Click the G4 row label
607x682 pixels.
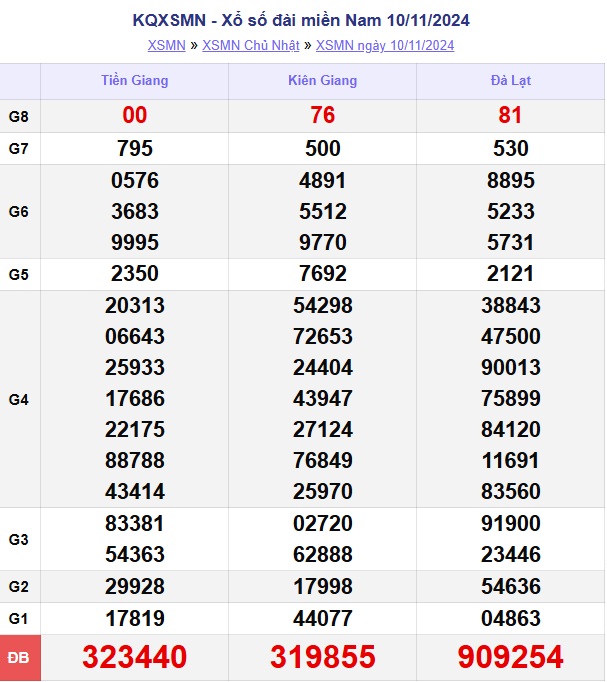(x=19, y=399)
